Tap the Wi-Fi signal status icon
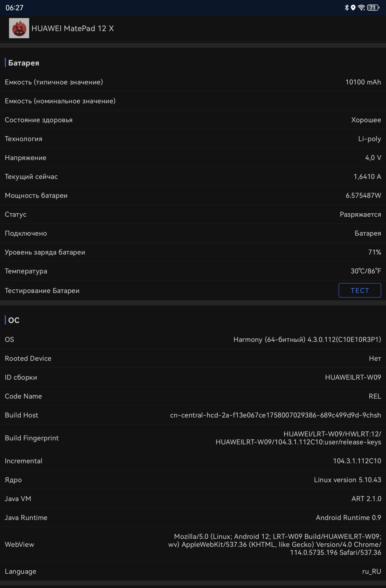The width and height of the screenshot is (386, 588). click(361, 8)
